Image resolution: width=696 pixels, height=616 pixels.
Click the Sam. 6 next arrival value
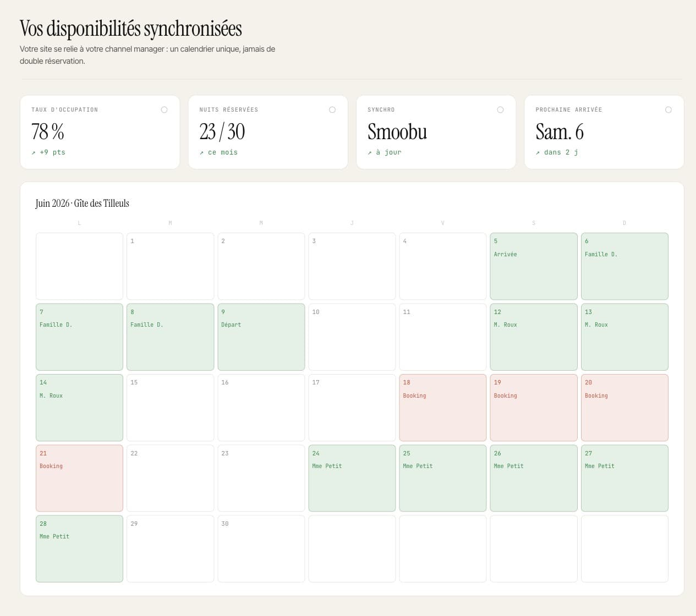coord(560,132)
